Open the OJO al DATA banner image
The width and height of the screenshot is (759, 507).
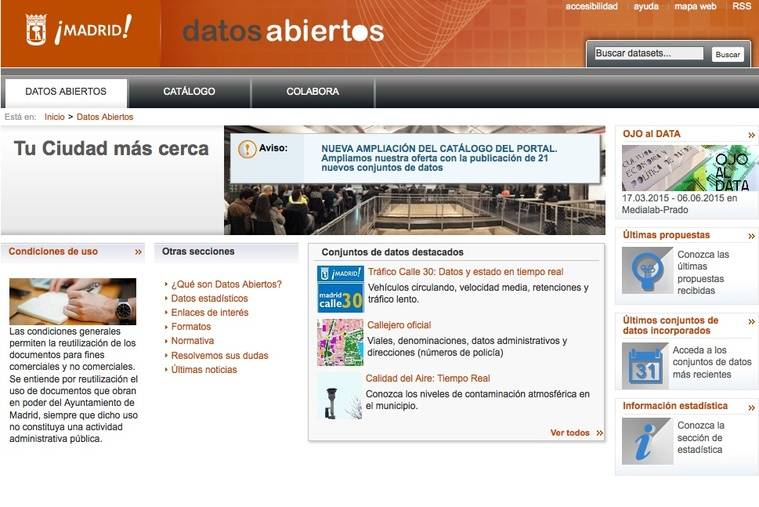pos(689,168)
